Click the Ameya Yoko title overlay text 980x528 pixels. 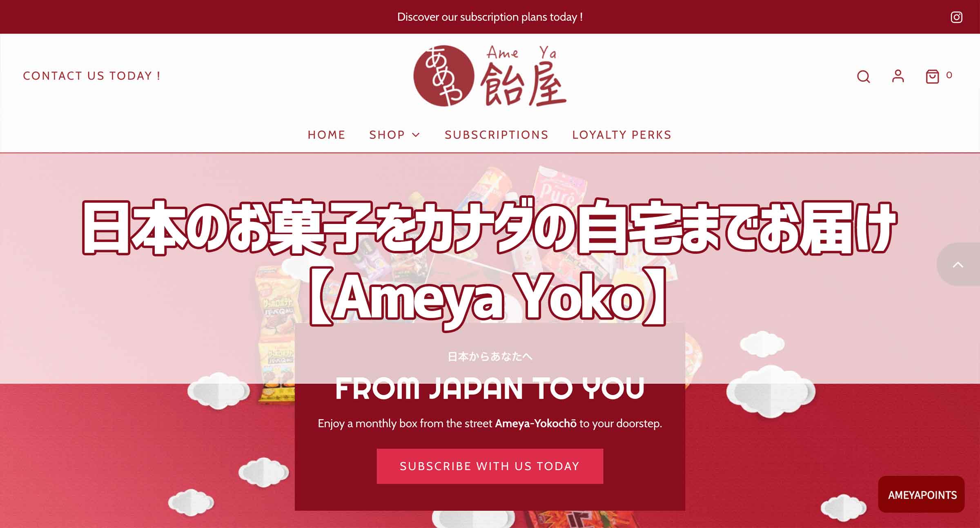[488, 298]
